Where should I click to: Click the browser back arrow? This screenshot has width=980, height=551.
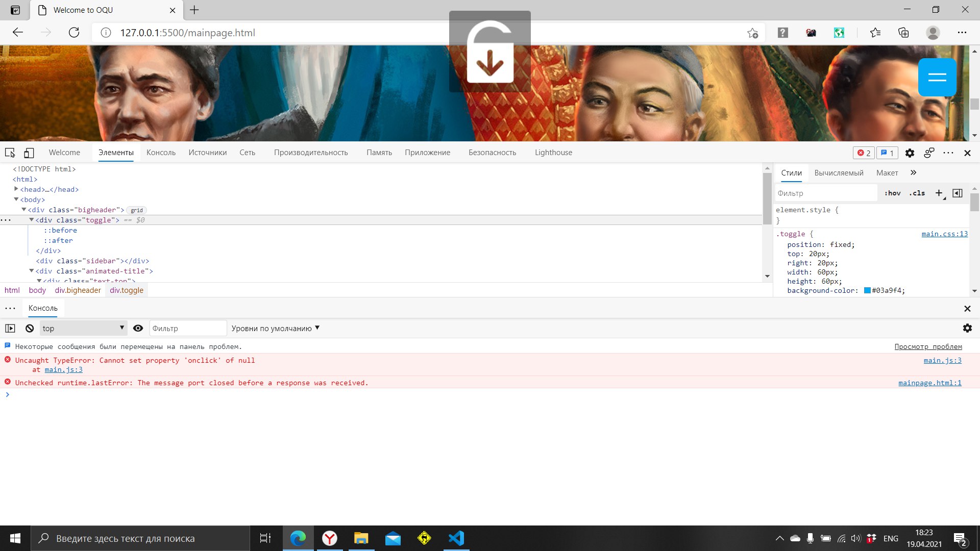(x=18, y=33)
